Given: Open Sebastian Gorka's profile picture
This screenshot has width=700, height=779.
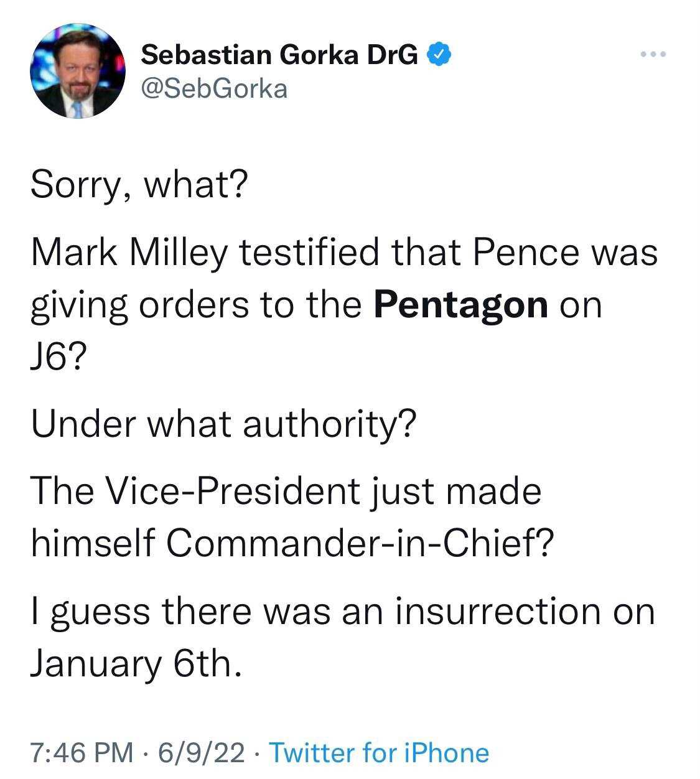Looking at the screenshot, I should [77, 72].
